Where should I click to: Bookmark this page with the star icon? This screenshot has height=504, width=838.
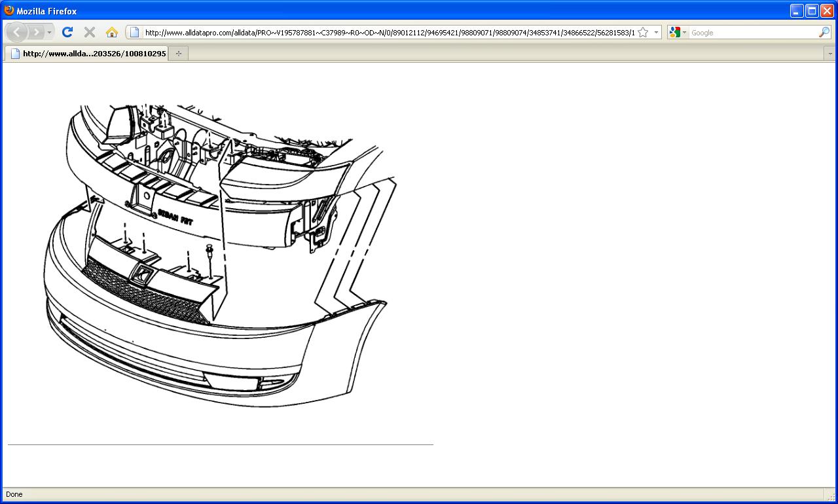pos(643,32)
